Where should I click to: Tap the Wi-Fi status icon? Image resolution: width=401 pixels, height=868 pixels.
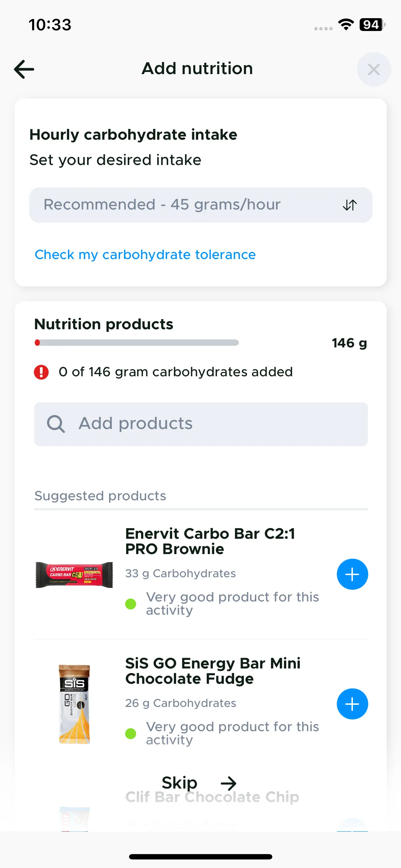[346, 25]
